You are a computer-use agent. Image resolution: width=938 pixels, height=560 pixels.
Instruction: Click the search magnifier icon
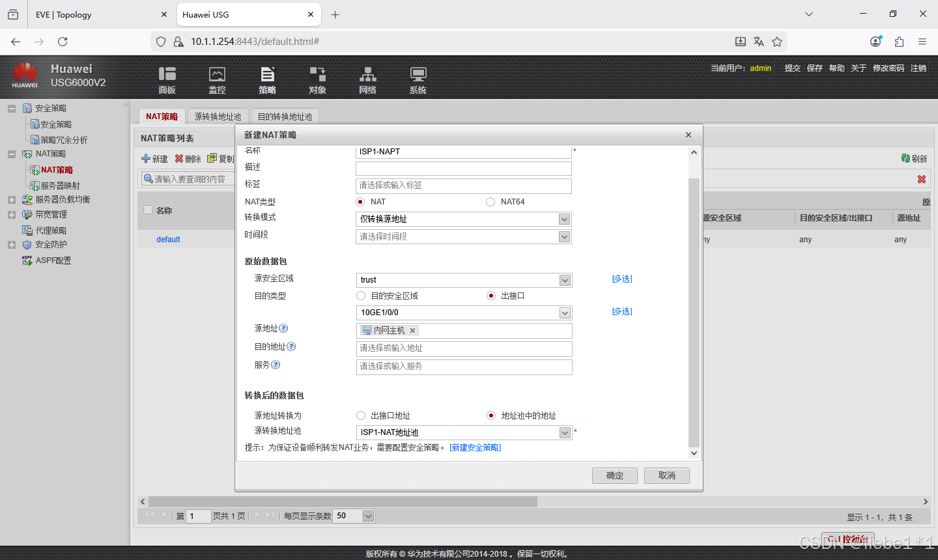click(149, 178)
